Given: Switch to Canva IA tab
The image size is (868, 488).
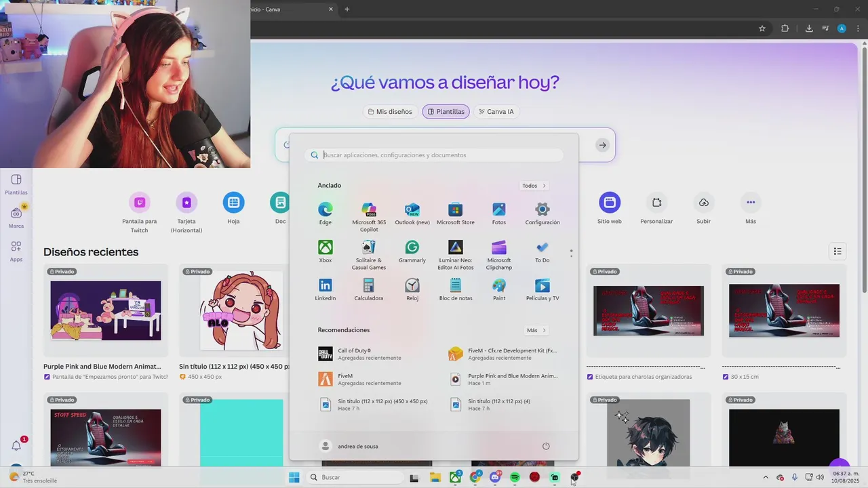Looking at the screenshot, I should (496, 112).
